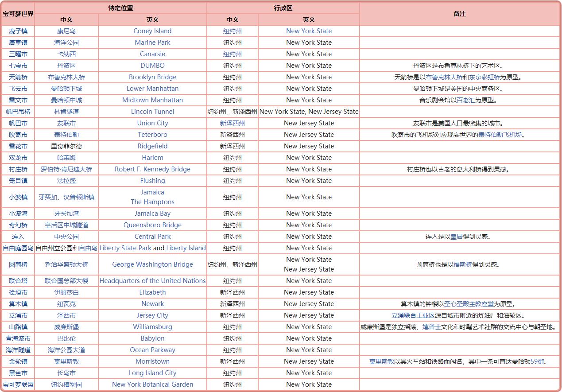Click the Liberty State Park link
This screenshot has width=562, height=392.
pos(125,248)
